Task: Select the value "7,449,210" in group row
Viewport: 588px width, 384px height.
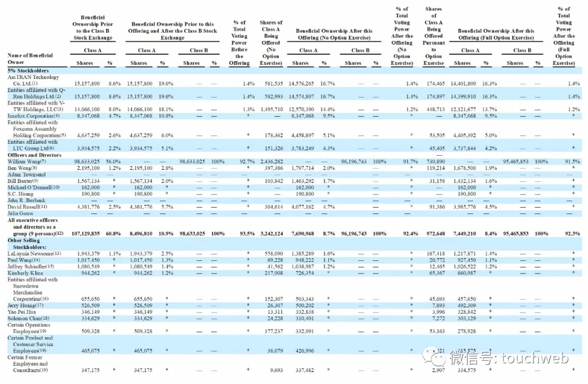Action: [464, 234]
